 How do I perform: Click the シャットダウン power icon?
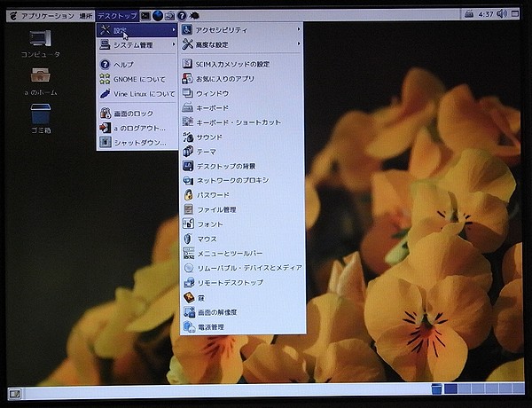click(106, 142)
